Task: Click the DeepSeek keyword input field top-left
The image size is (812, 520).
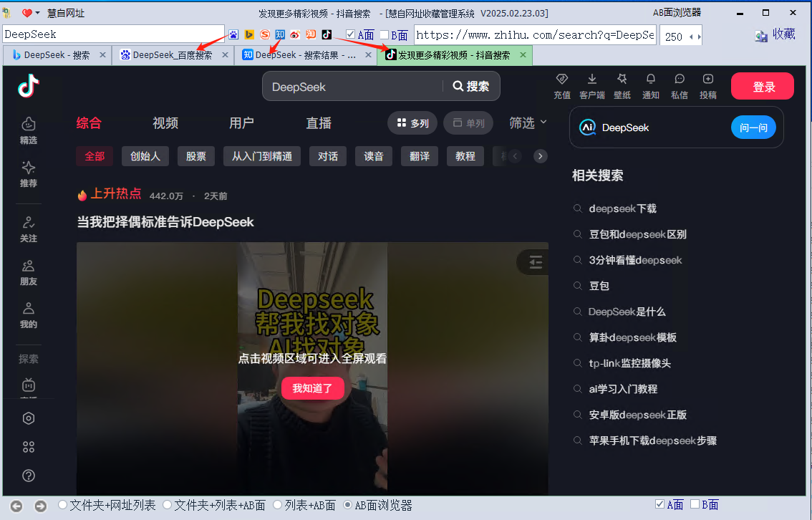Action: 113,34
